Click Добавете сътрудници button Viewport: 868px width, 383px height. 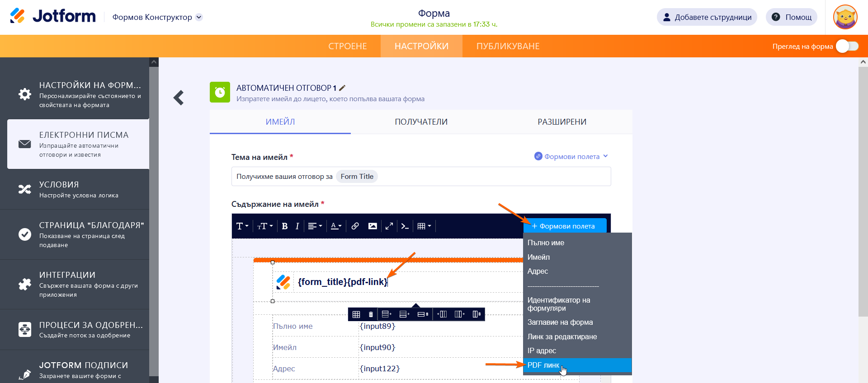coord(707,17)
